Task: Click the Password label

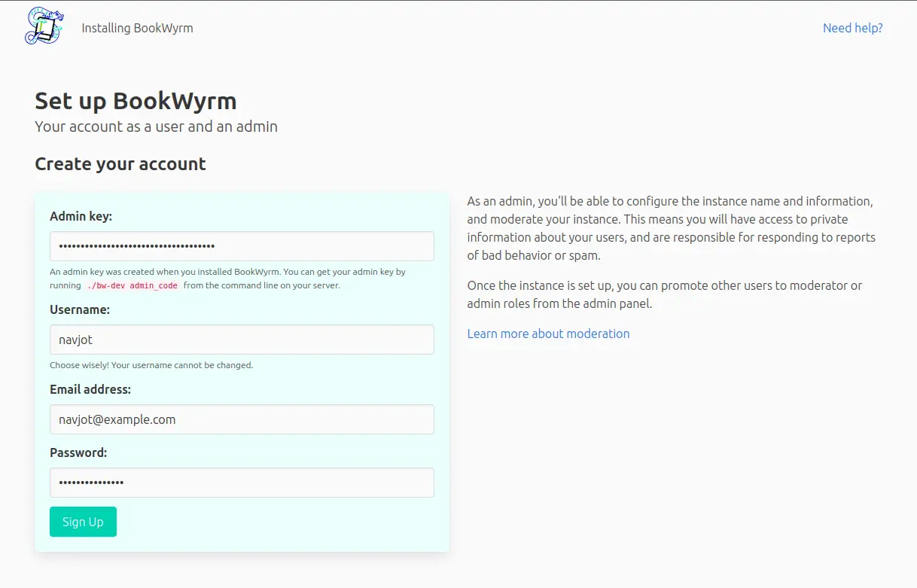Action: (x=78, y=452)
